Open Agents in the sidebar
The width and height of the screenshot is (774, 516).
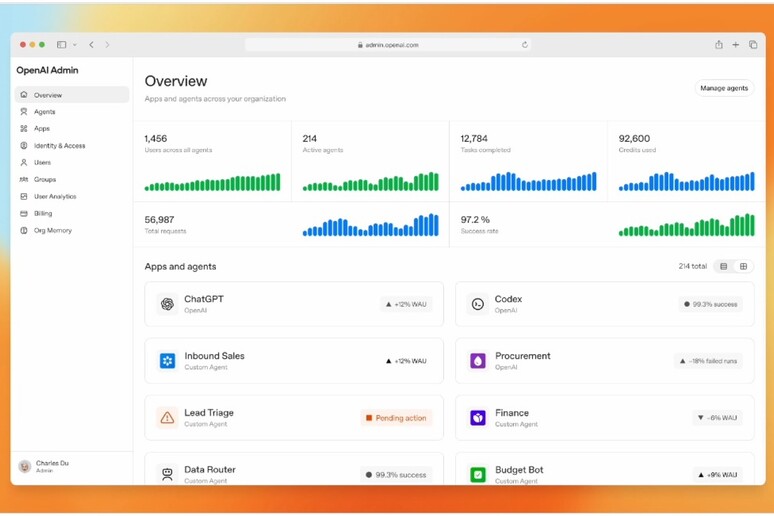click(x=45, y=112)
